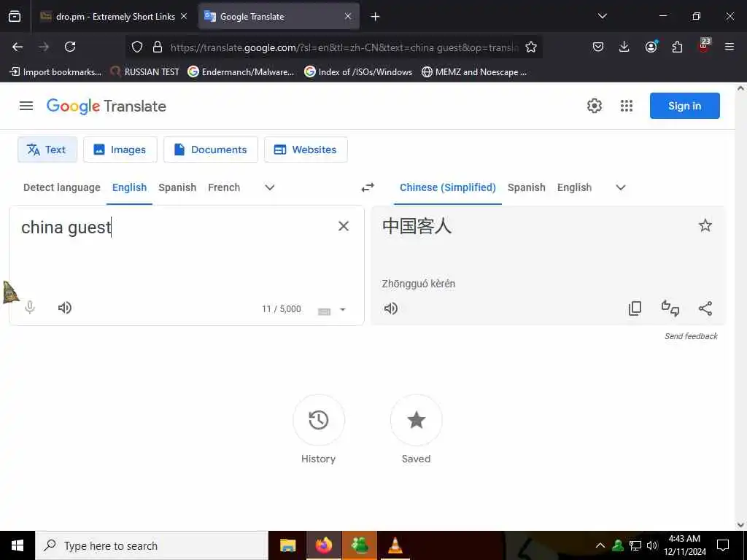Viewport: 747px width, 560px height.
Task: Open Windows Start menu
Action: [18, 545]
